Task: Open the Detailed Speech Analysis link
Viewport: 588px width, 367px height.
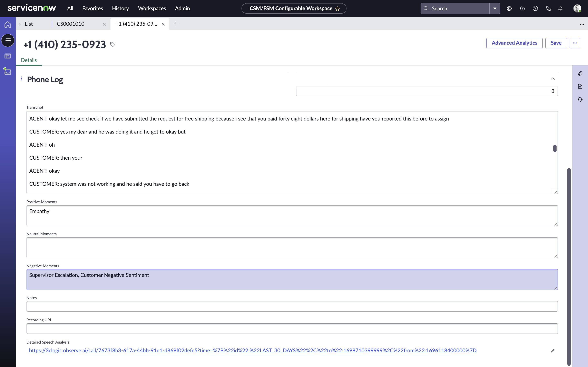Action: pyautogui.click(x=252, y=350)
